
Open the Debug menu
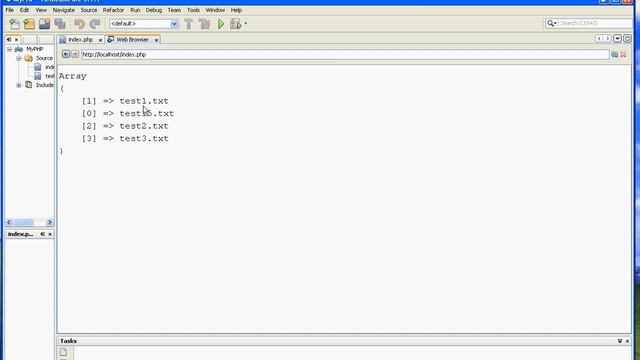[153, 10]
